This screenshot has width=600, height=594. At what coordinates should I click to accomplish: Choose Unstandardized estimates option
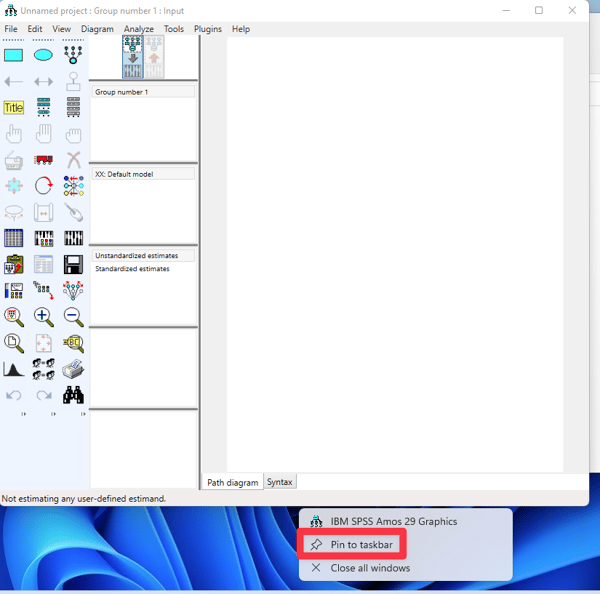click(x=143, y=256)
